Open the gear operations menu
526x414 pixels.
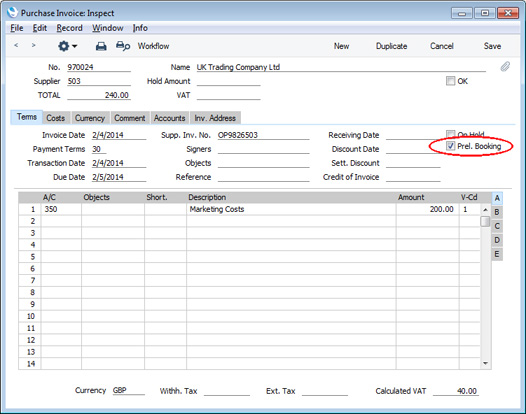(67, 46)
